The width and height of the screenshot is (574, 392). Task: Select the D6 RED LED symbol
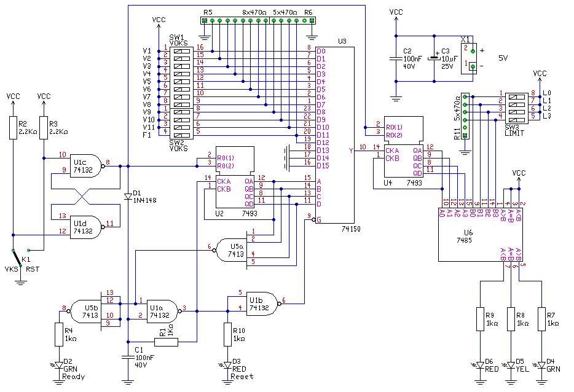pyautogui.click(x=481, y=366)
